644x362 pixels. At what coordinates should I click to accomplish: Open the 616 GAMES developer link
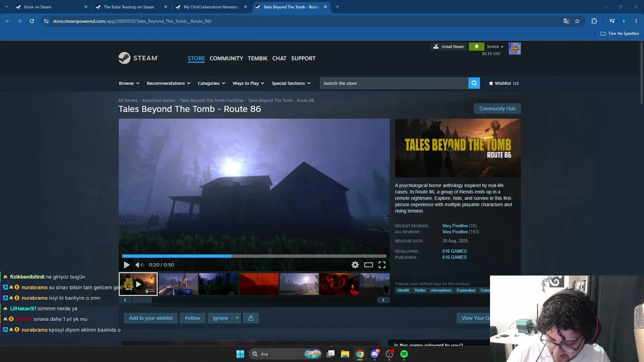[454, 251]
